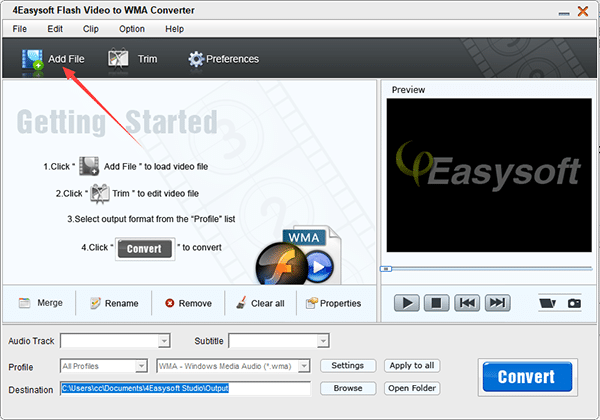600x420 pixels.
Task: Click the preview seek slider handle
Action: (386, 269)
